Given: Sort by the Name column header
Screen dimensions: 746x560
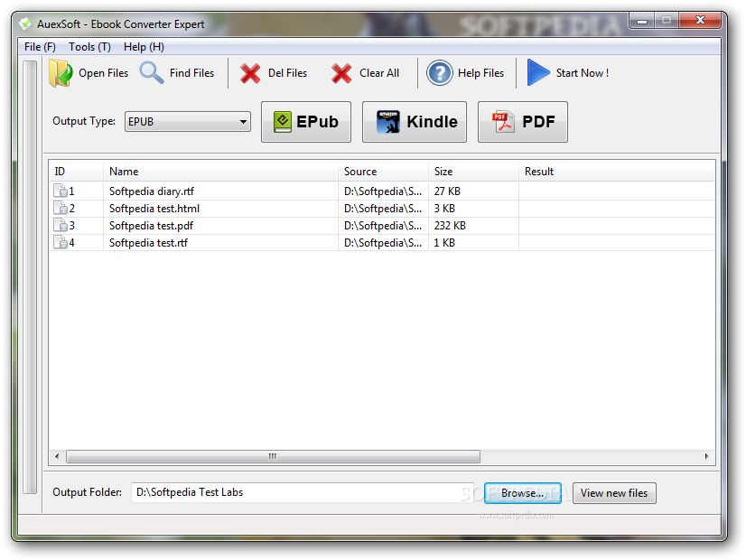Looking at the screenshot, I should coord(220,172).
